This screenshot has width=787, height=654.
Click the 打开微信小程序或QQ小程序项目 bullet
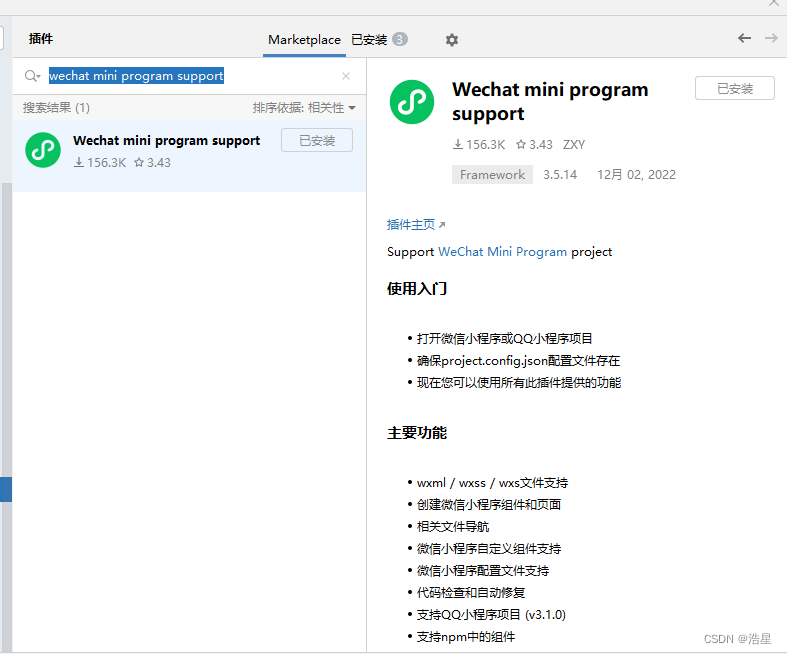504,339
